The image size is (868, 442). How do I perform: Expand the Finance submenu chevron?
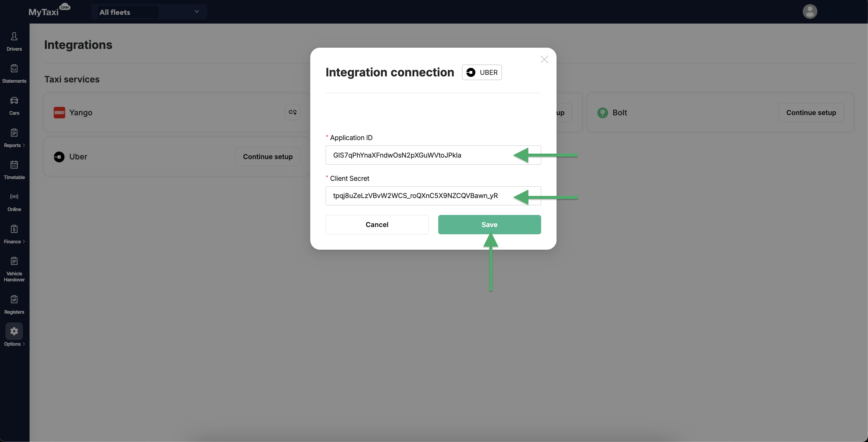point(24,242)
